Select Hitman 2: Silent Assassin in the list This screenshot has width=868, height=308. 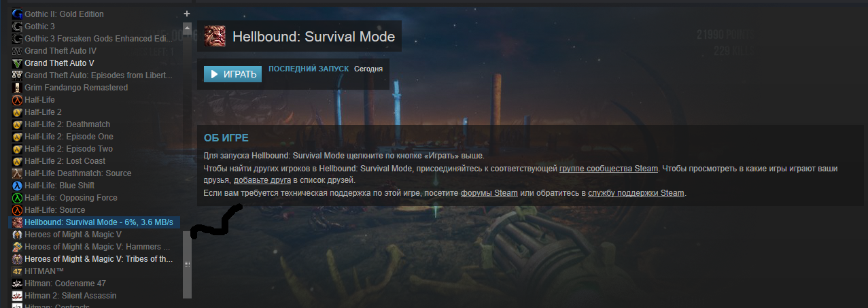pyautogui.click(x=95, y=296)
